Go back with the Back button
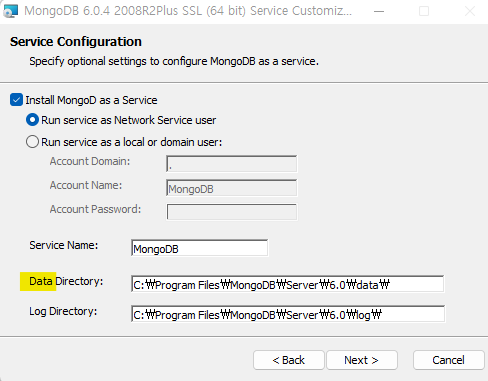 click(x=289, y=360)
